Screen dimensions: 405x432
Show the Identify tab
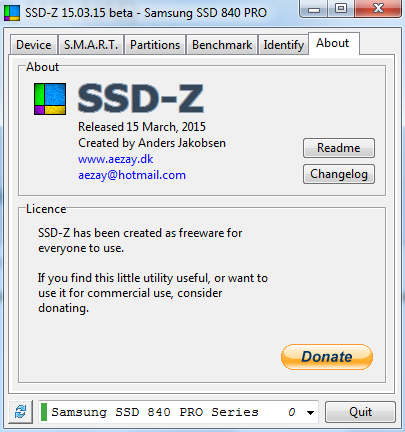point(284,45)
